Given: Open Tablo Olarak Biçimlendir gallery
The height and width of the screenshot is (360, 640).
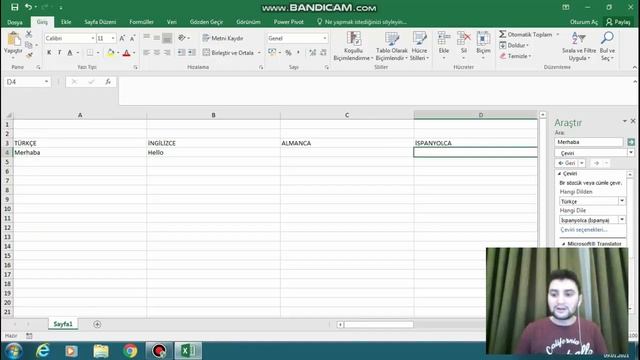Looking at the screenshot, I should tap(391, 46).
